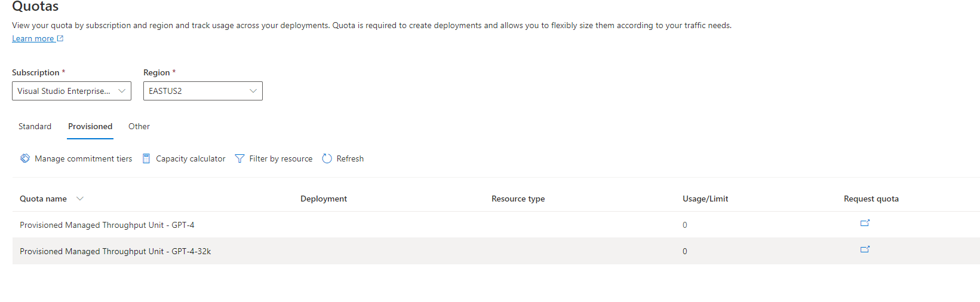Switch to the Other tab
Screen dimensions: 980x302
[x=139, y=126]
